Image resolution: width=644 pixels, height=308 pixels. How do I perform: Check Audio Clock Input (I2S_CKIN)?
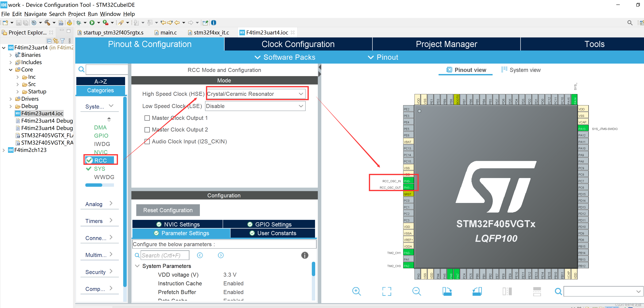click(147, 141)
